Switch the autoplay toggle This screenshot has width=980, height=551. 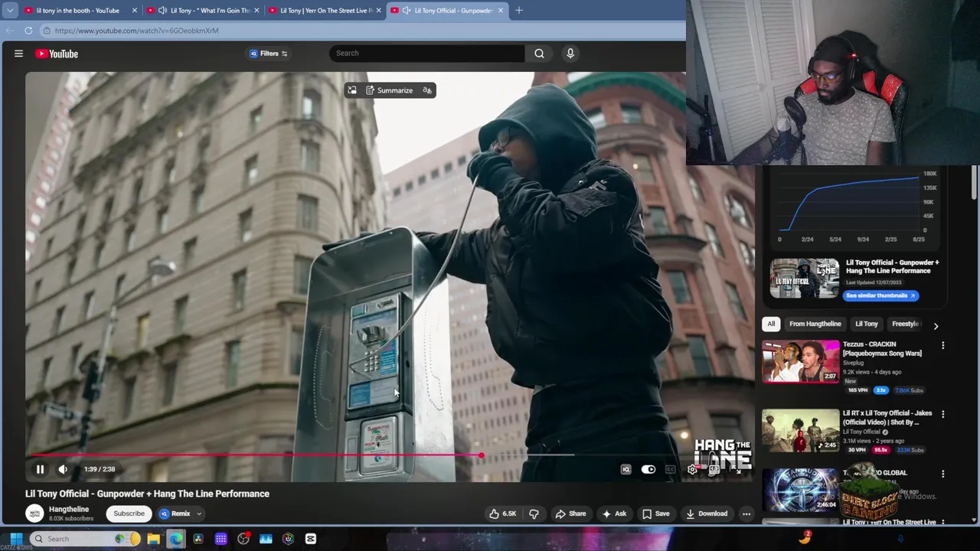(648, 469)
